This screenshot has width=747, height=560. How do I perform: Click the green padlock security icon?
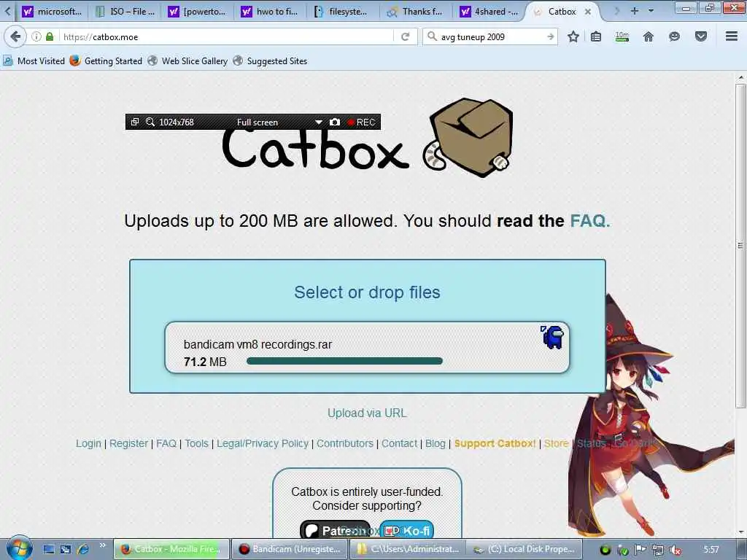tap(50, 36)
